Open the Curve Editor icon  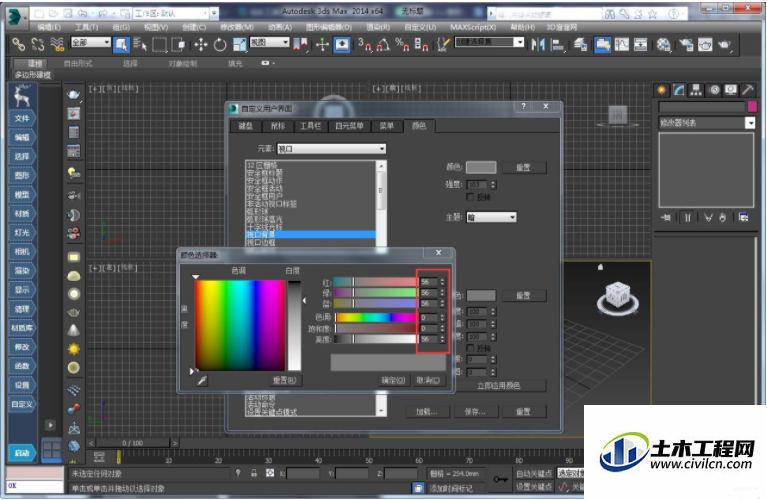coord(622,45)
